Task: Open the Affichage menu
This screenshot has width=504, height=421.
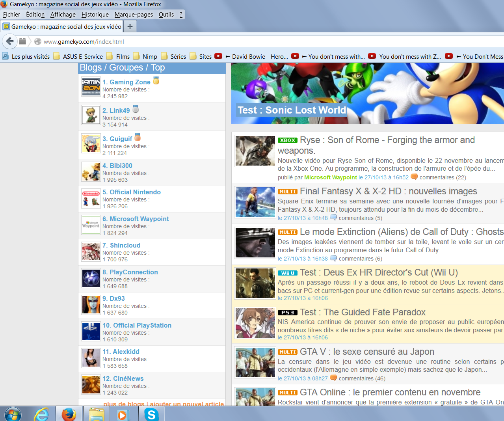Action: click(63, 15)
